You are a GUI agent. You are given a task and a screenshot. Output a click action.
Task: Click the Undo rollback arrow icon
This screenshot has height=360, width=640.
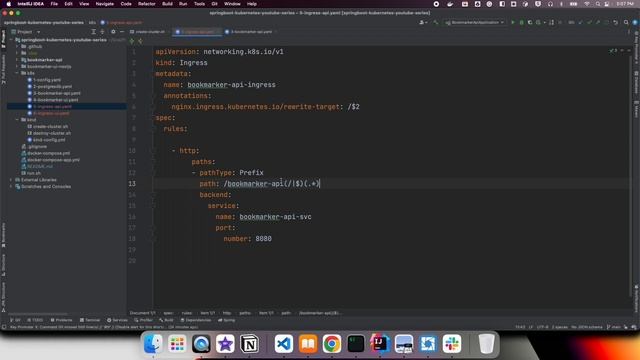pos(616,22)
